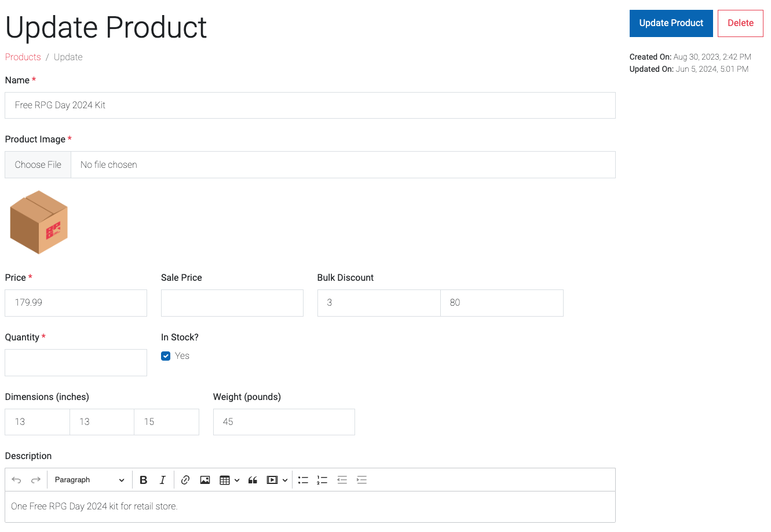Toggle italic formatting in description editor
Viewport: 771px width, 532px height.
(x=163, y=480)
